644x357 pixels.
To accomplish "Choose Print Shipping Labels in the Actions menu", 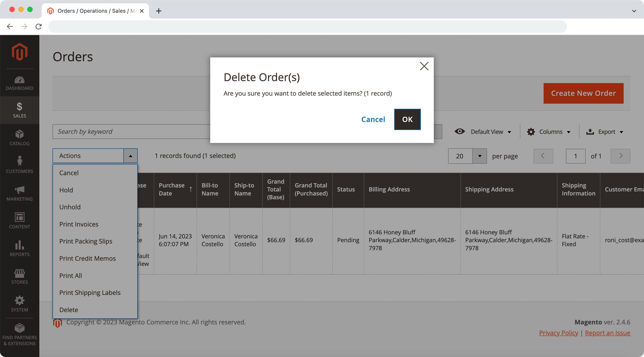I will 90,292.
